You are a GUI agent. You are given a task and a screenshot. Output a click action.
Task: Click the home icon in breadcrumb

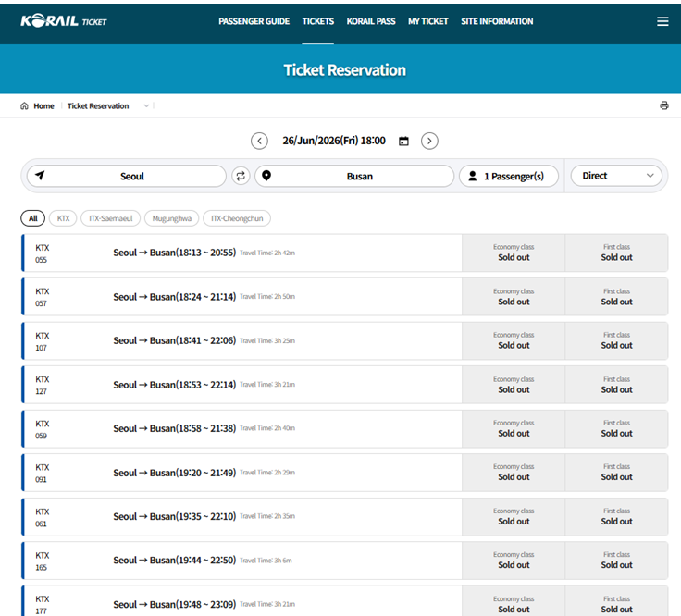click(x=24, y=106)
